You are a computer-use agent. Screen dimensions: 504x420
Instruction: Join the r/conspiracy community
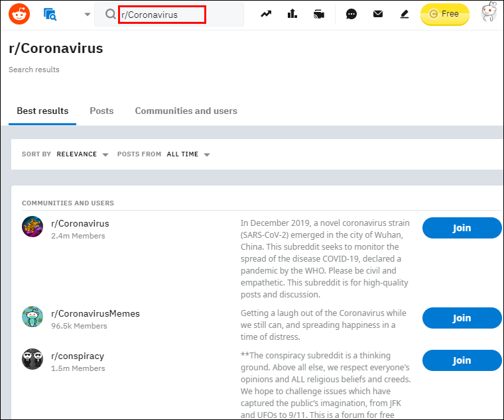(462, 360)
